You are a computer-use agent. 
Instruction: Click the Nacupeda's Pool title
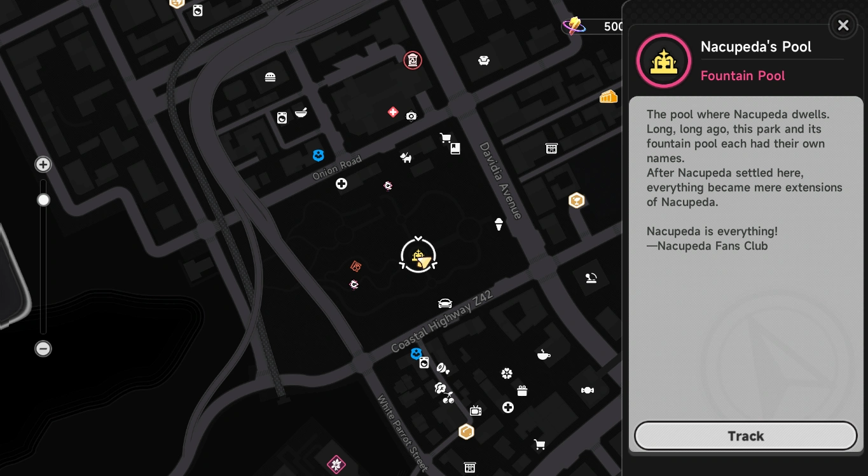pyautogui.click(x=756, y=46)
